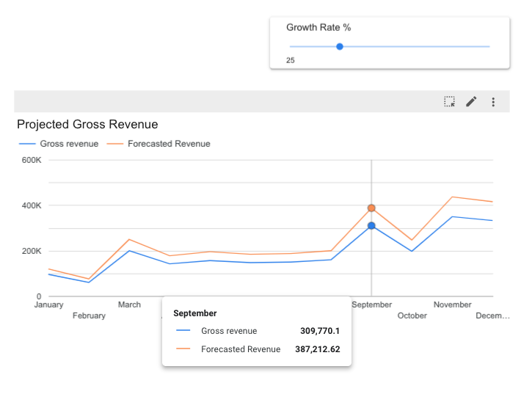Image resolution: width=532 pixels, height=394 pixels.
Task: Click the orange September data point
Action: [x=371, y=208]
